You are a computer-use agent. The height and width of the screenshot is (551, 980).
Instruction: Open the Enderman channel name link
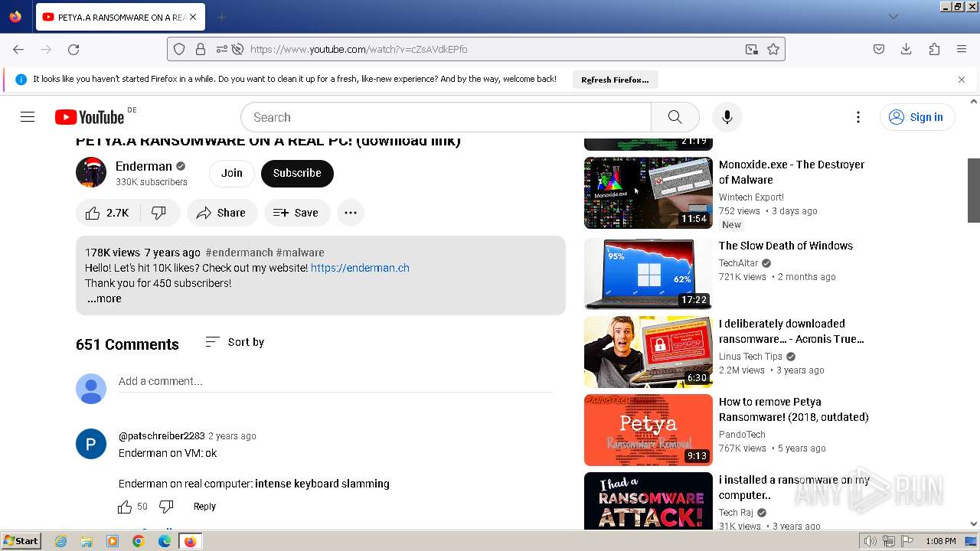143,166
